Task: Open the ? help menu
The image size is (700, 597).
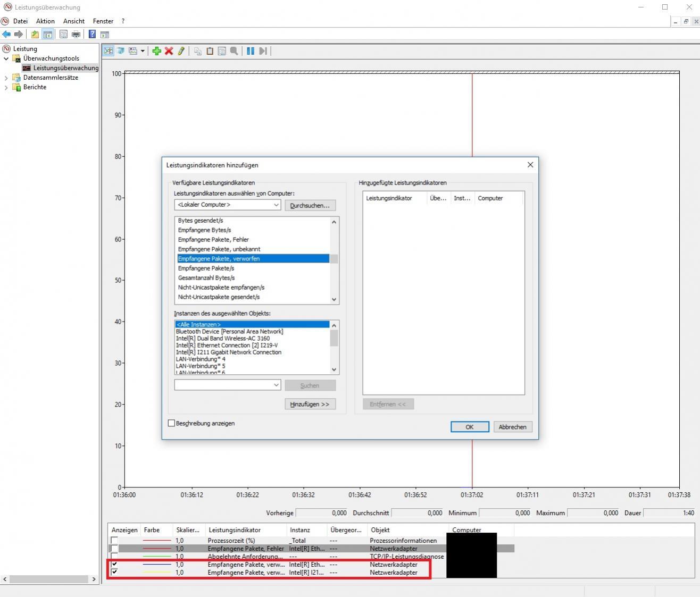Action: (x=123, y=21)
